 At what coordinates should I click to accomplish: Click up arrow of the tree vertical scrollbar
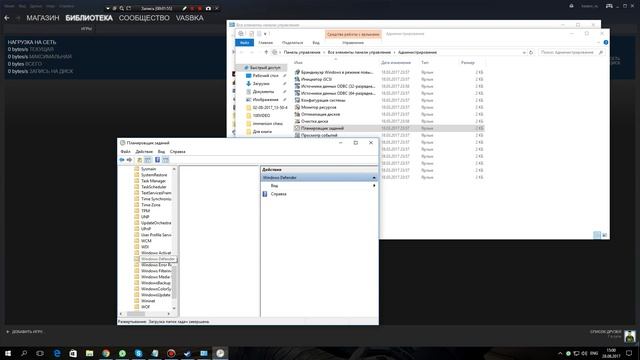pyautogui.click(x=174, y=169)
